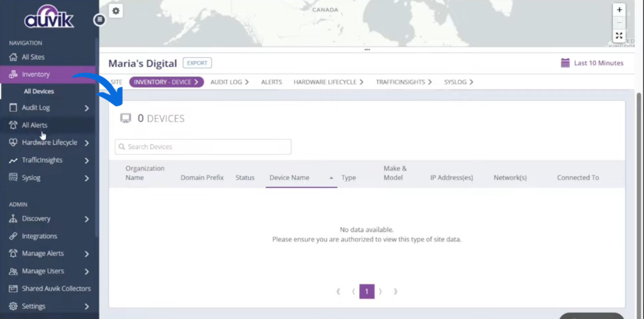The width and height of the screenshot is (644, 319).
Task: Switch to the ALERTS tab
Action: 272,82
